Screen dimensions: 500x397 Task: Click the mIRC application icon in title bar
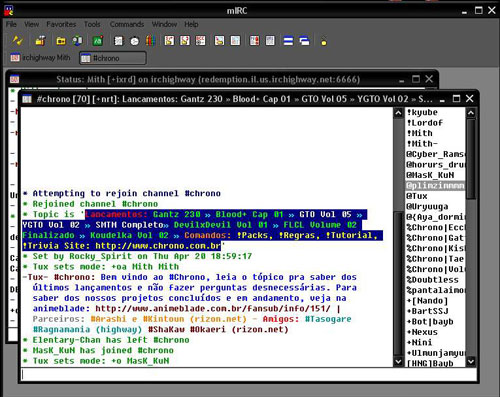pos(9,10)
